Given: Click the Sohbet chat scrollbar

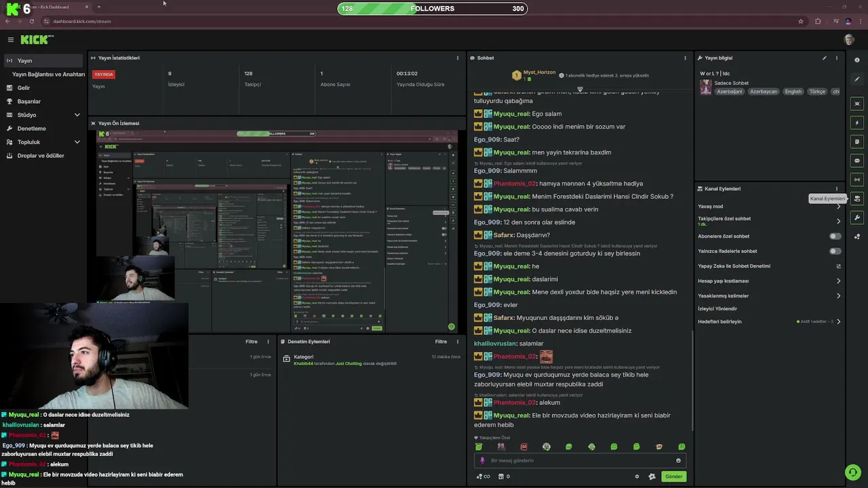Looking at the screenshot, I should click(x=692, y=380).
